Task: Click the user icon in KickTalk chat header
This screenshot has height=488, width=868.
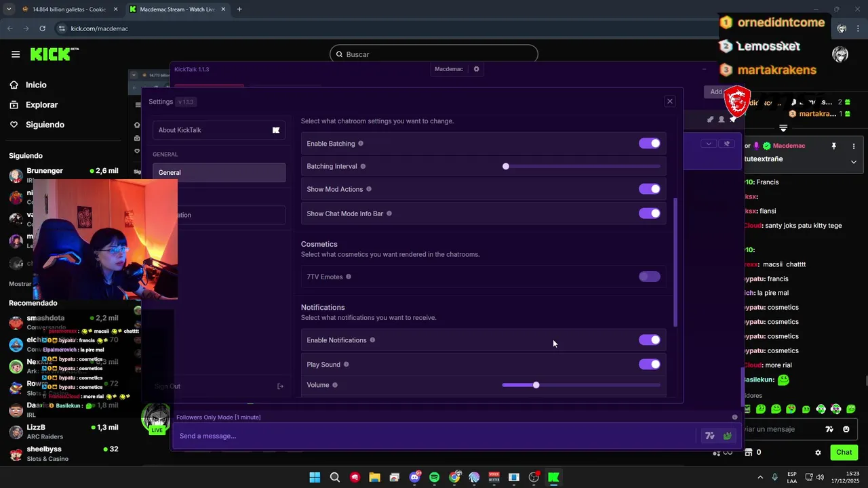Action: pyautogui.click(x=722, y=119)
